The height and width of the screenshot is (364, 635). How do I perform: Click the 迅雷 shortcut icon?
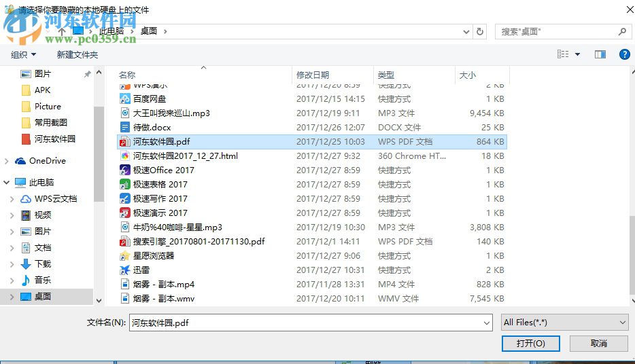click(x=124, y=270)
